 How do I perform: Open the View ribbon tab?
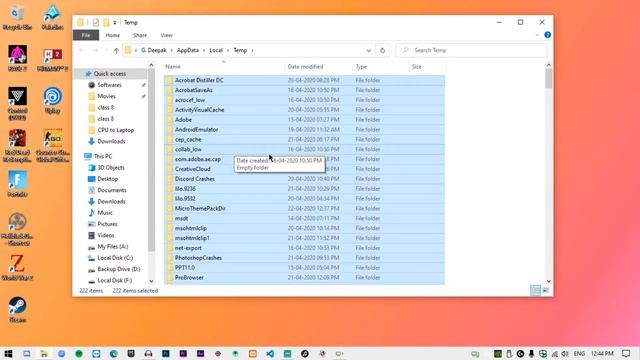(x=167, y=36)
